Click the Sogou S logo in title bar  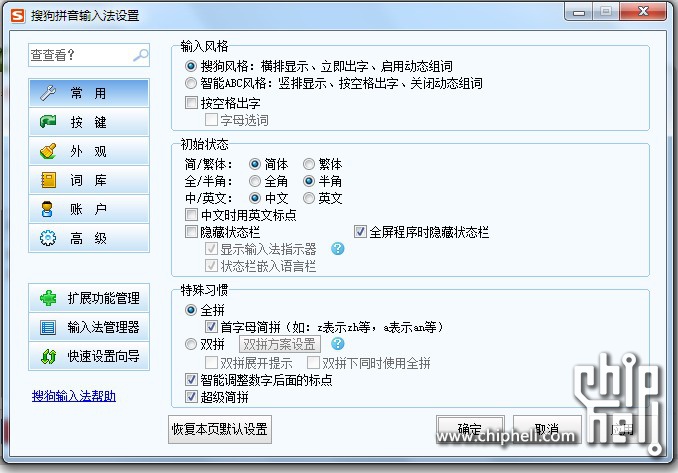click(18, 16)
